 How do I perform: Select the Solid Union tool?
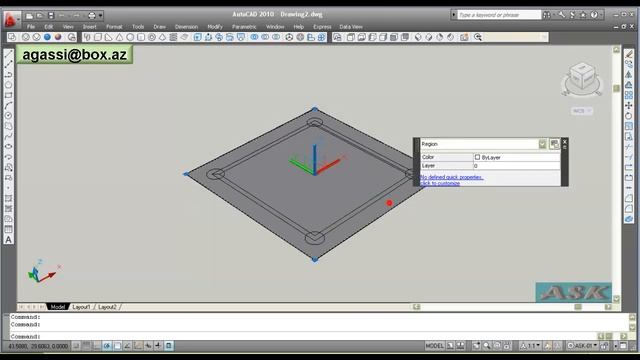click(x=254, y=37)
